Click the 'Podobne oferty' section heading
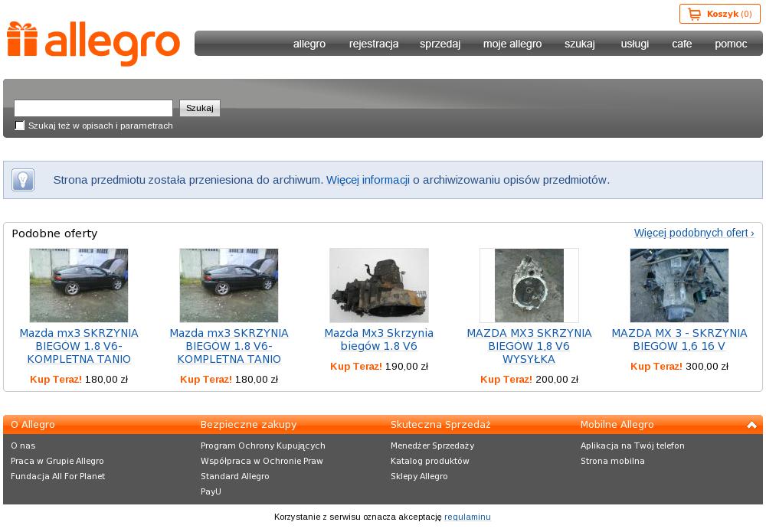The height and width of the screenshot is (532, 766). coord(54,233)
